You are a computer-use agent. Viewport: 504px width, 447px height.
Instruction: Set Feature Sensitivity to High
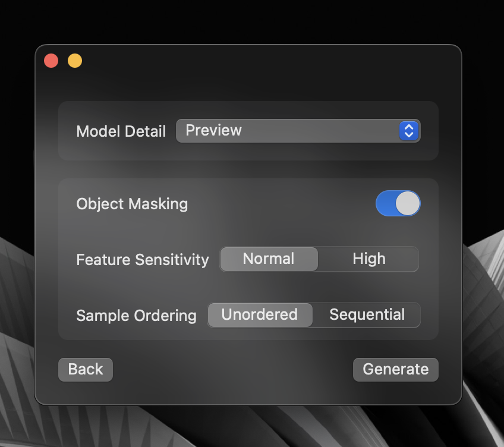[x=368, y=259]
